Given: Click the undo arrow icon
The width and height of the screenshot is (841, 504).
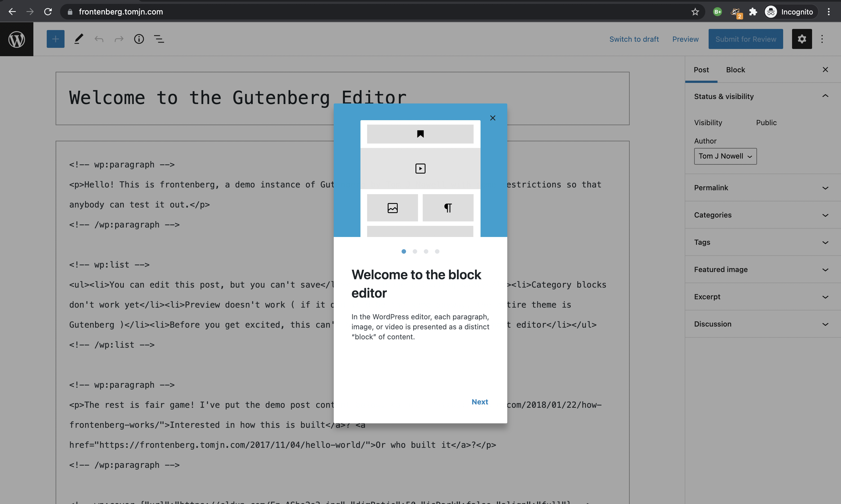Looking at the screenshot, I should [x=99, y=39].
